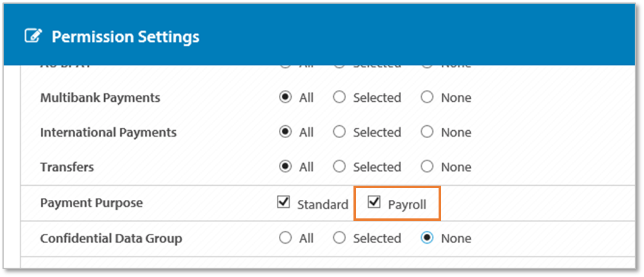The width and height of the screenshot is (644, 277).
Task: Choose Selected for Confidential Data Group
Action: [x=339, y=238]
